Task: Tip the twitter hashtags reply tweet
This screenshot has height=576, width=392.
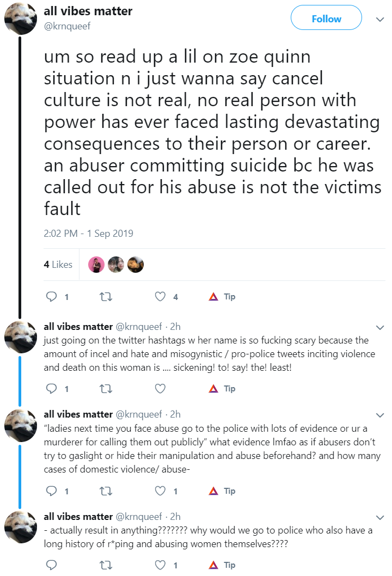Action: 222,389
